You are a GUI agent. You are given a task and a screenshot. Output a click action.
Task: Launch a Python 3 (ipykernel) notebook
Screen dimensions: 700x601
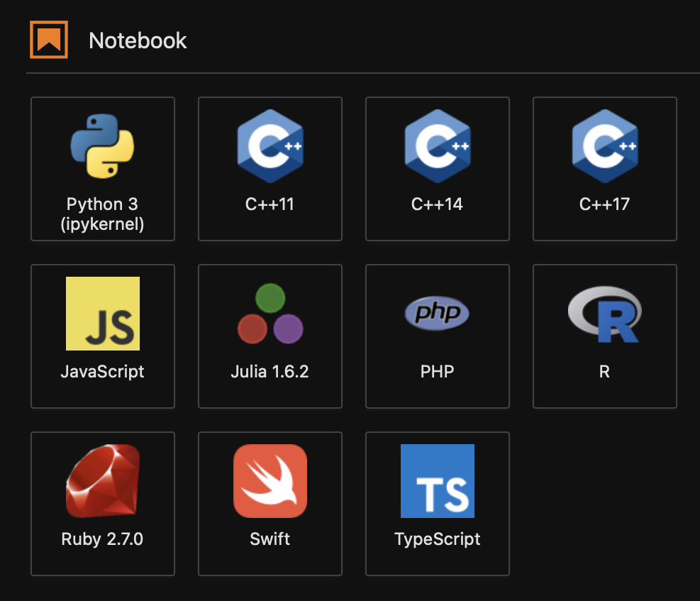(x=103, y=169)
